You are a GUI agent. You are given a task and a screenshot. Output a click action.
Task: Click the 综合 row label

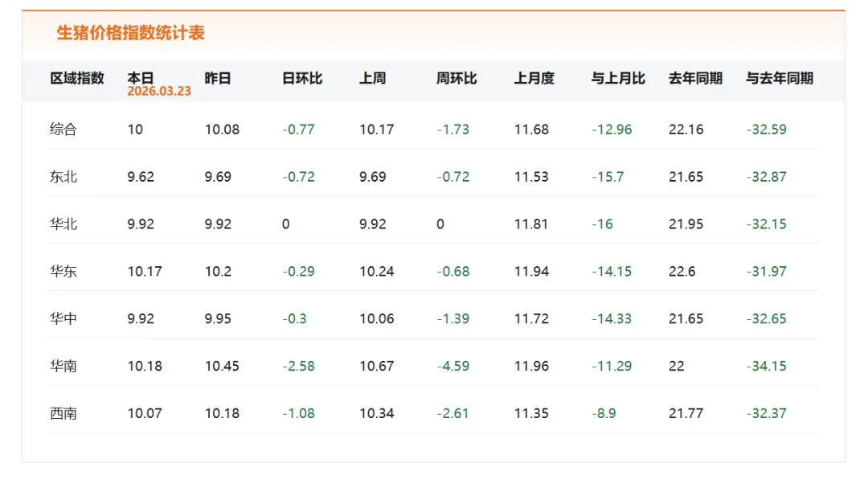click(x=63, y=129)
